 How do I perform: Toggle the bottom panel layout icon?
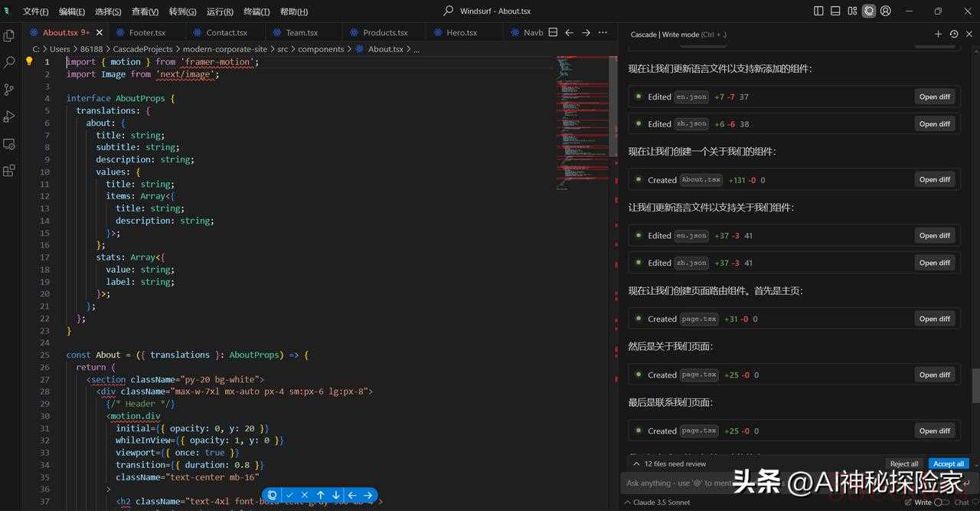[x=835, y=11]
